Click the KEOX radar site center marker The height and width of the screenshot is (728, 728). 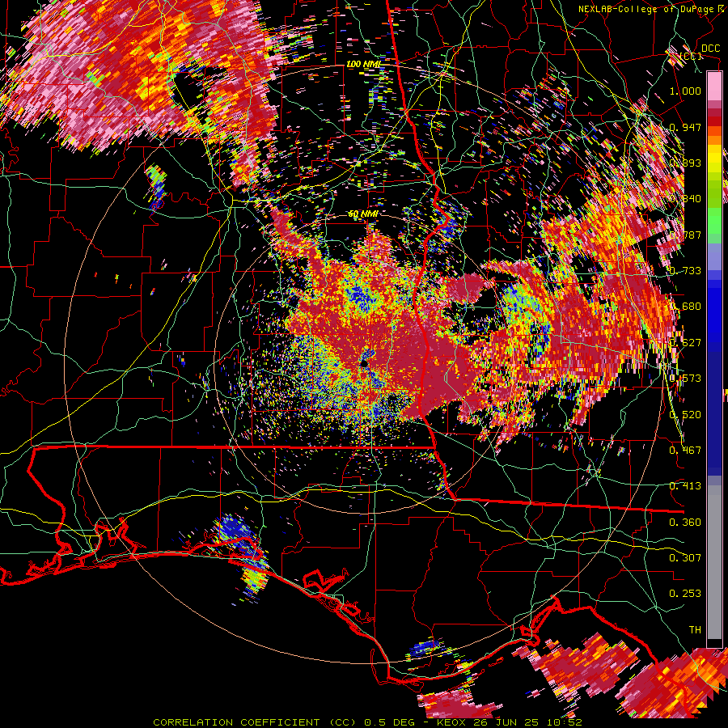coord(365,362)
